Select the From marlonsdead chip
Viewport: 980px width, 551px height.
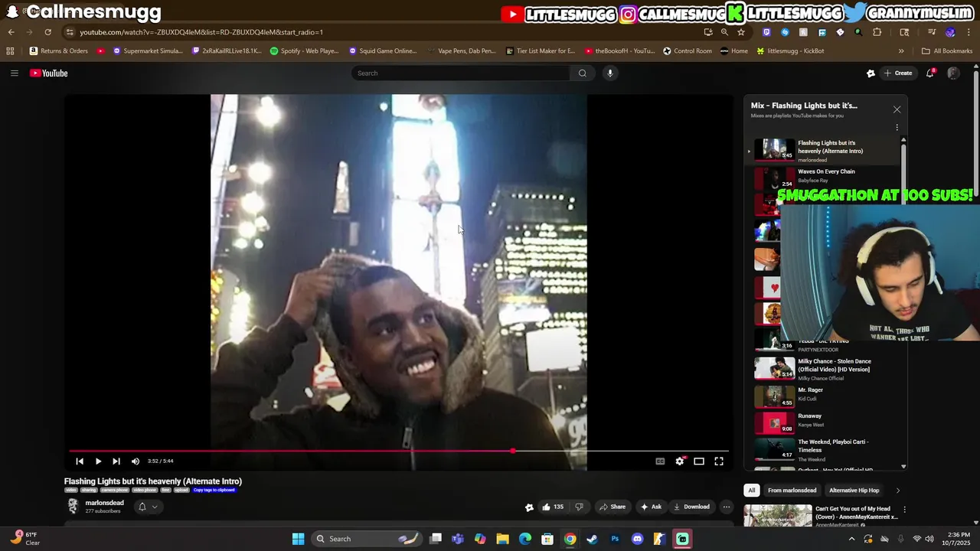coord(792,491)
